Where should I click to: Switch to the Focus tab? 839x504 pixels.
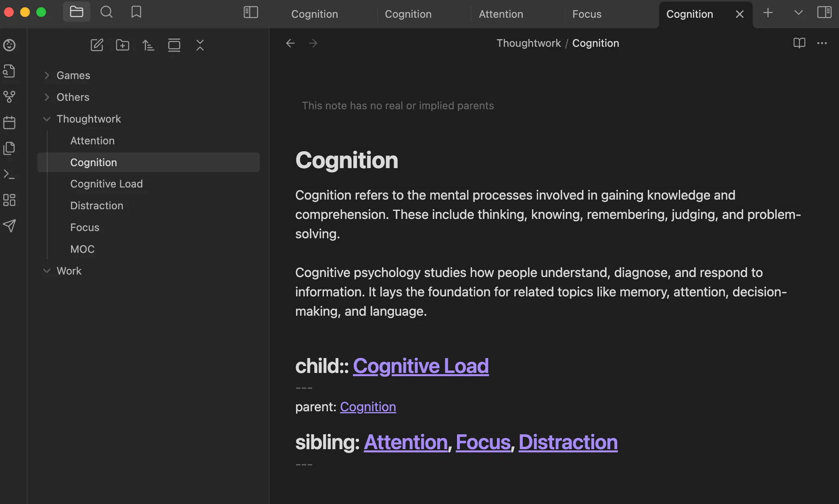pos(586,14)
